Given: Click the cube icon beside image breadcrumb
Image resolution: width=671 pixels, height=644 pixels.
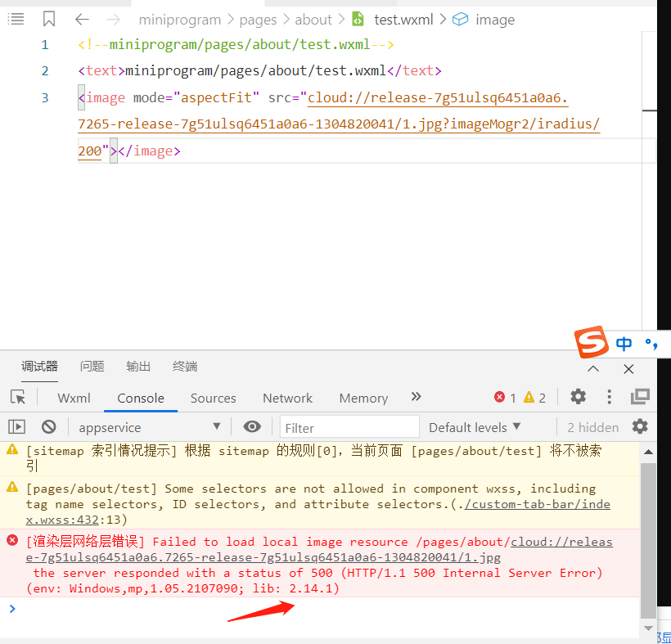Looking at the screenshot, I should [x=460, y=20].
